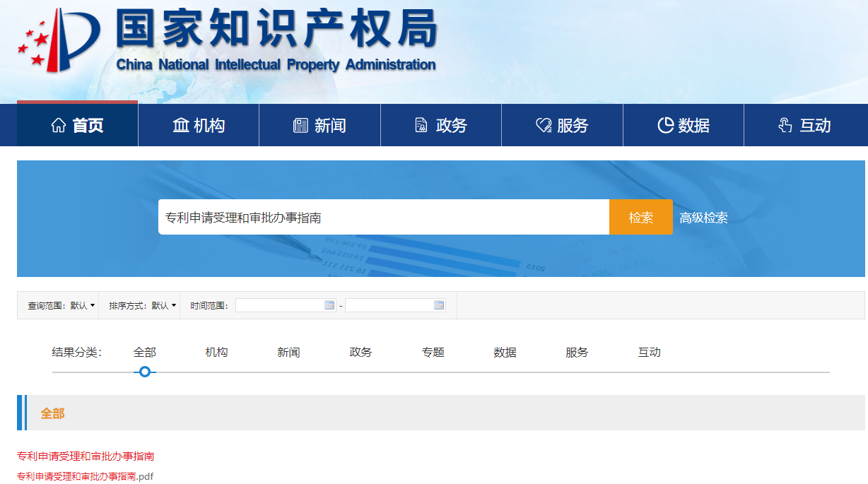Image resolution: width=868 pixels, height=484 pixels.
Task: Open the 数据 navigation menu
Action: coord(684,126)
